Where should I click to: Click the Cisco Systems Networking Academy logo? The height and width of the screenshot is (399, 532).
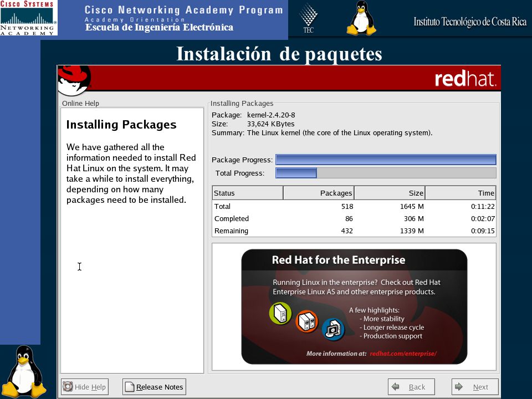point(28,18)
